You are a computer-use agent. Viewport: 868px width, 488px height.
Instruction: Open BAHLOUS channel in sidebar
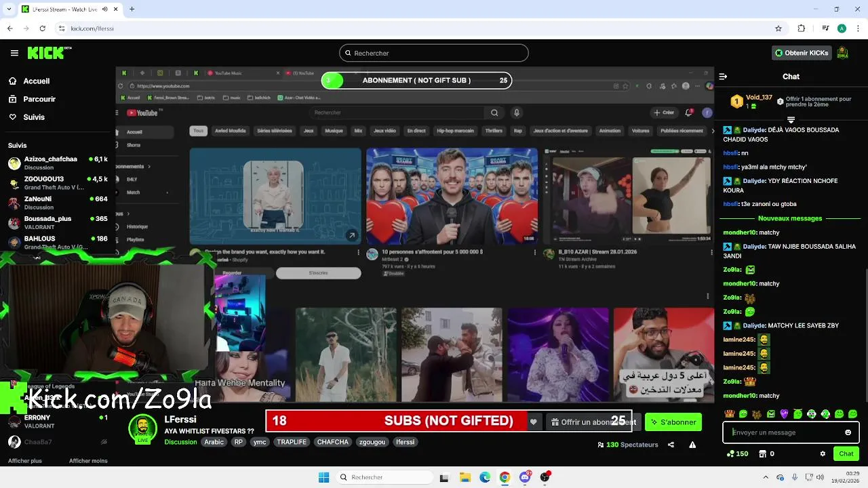(57, 243)
